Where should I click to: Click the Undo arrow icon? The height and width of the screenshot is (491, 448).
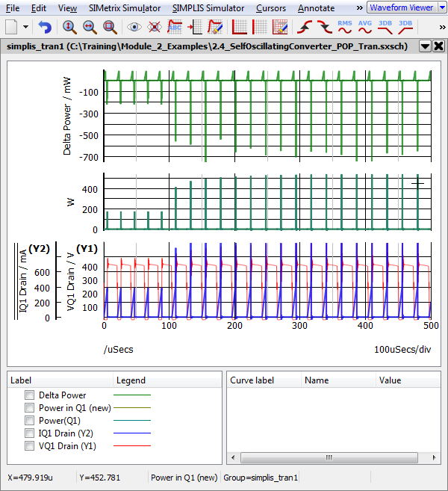tap(45, 27)
